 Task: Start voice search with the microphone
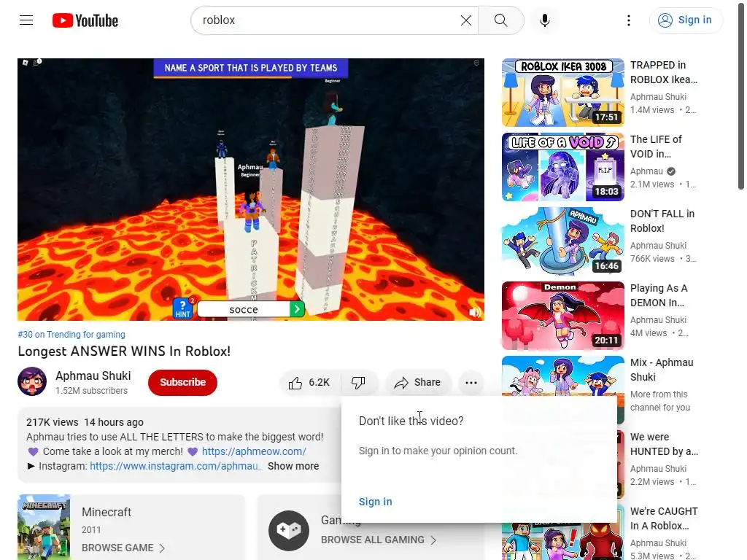[544, 20]
